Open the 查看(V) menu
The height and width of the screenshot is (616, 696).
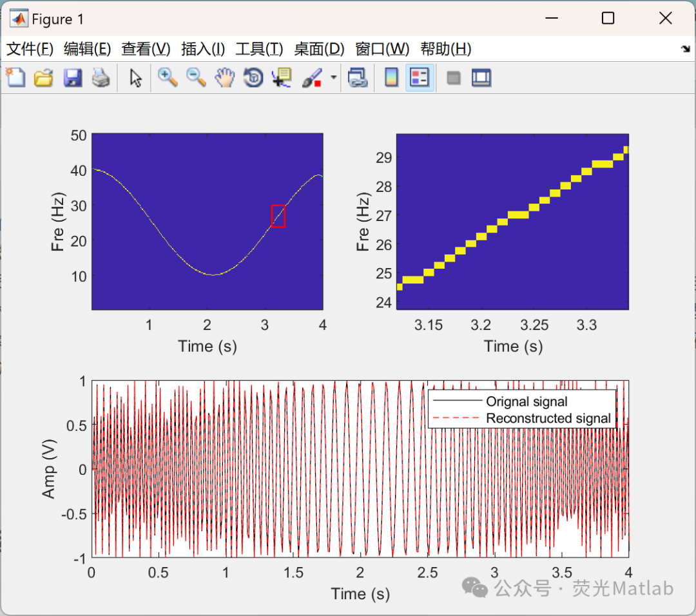pos(146,49)
